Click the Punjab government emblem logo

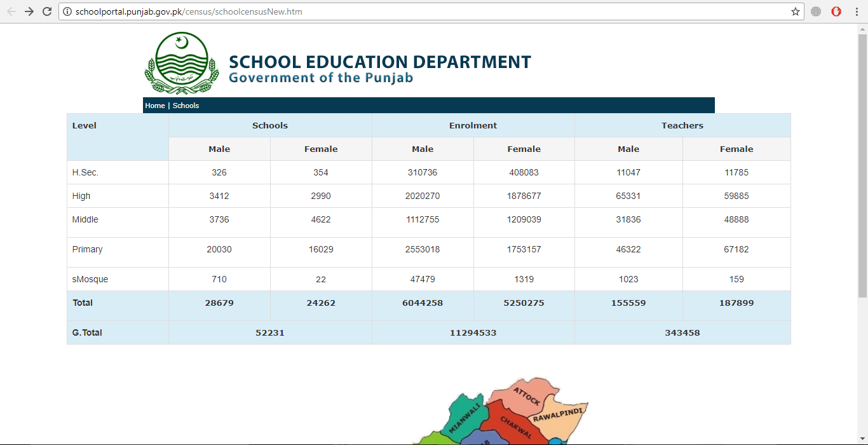182,64
